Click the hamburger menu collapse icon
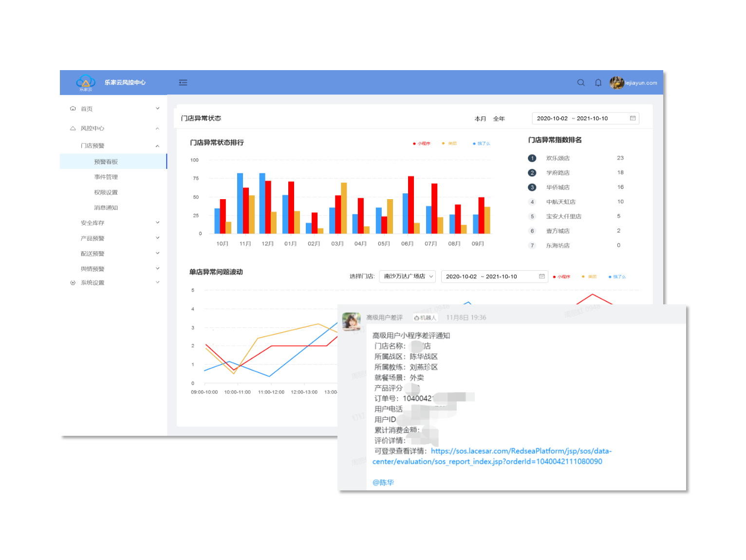Image resolution: width=746 pixels, height=560 pixels. [x=183, y=83]
